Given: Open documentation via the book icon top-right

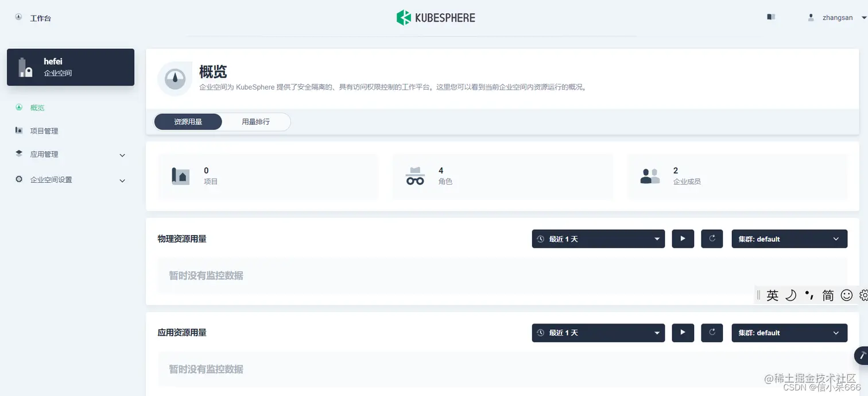Looking at the screenshot, I should pos(770,17).
